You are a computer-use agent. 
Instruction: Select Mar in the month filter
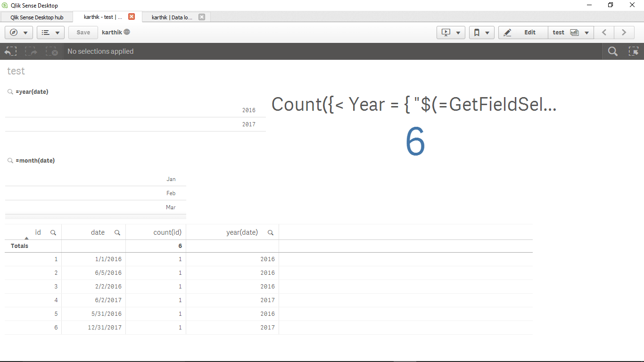pyautogui.click(x=96, y=207)
